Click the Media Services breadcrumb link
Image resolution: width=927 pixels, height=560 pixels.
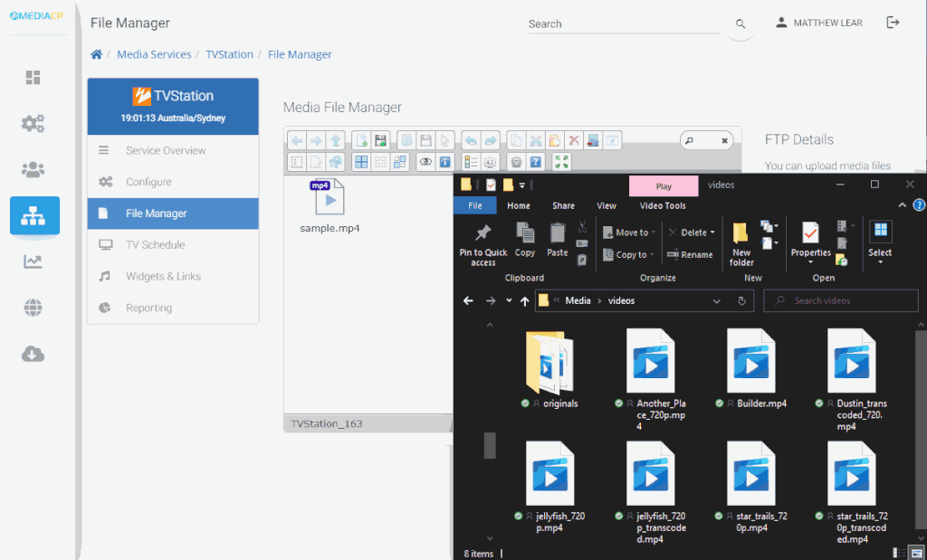[x=154, y=54]
